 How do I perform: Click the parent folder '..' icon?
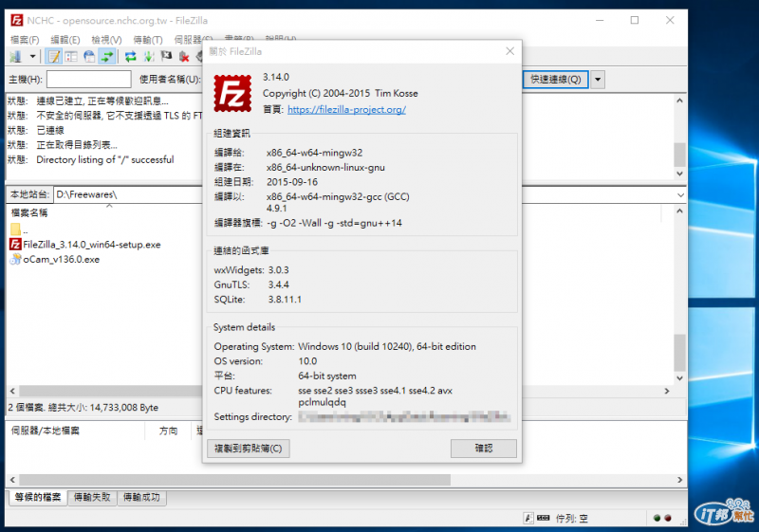coord(15,229)
